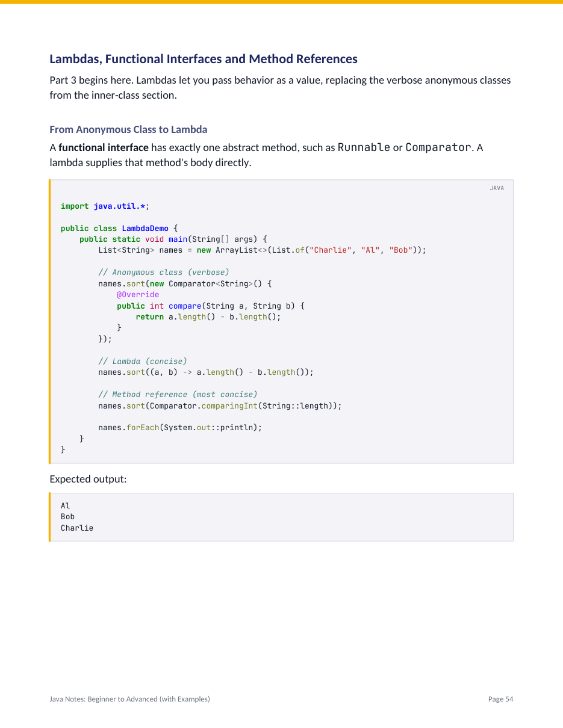Click the 'List<String> names = new ArrayList' line
563x728 pixels.
pyautogui.click(x=262, y=250)
